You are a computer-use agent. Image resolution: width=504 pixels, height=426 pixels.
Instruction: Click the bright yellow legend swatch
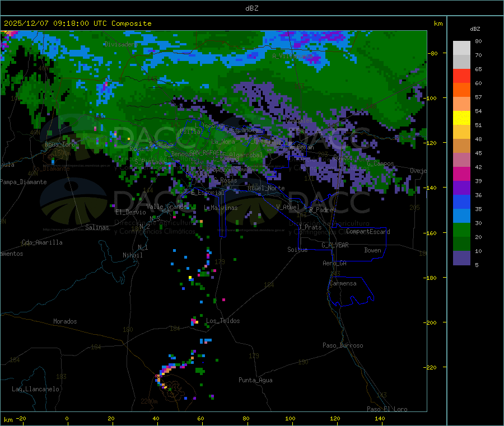tap(461, 118)
